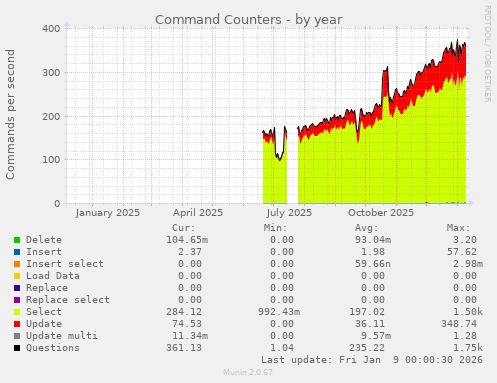The width and height of the screenshot is (497, 383).
Task: Click the Delete average value 93.04m
Action: [373, 240]
